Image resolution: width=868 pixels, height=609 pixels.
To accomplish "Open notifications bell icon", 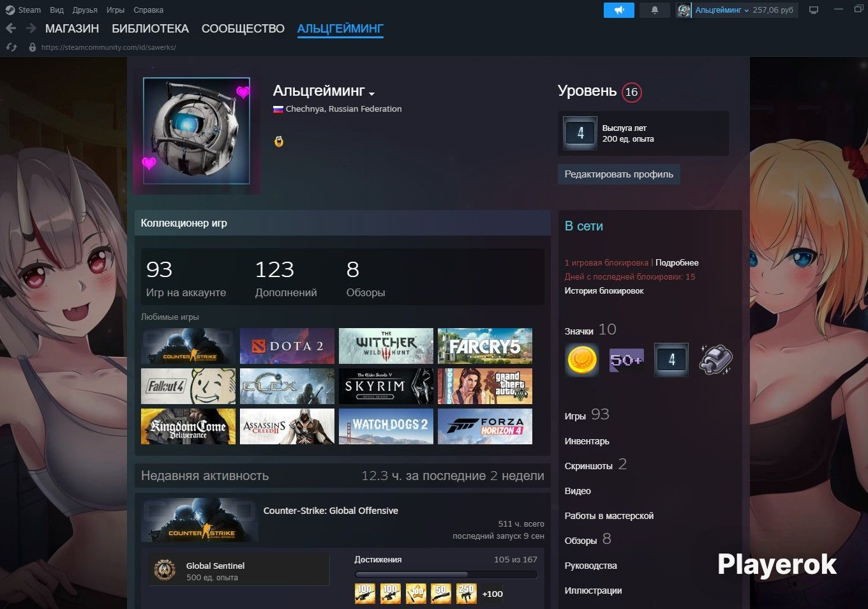I will tap(654, 10).
